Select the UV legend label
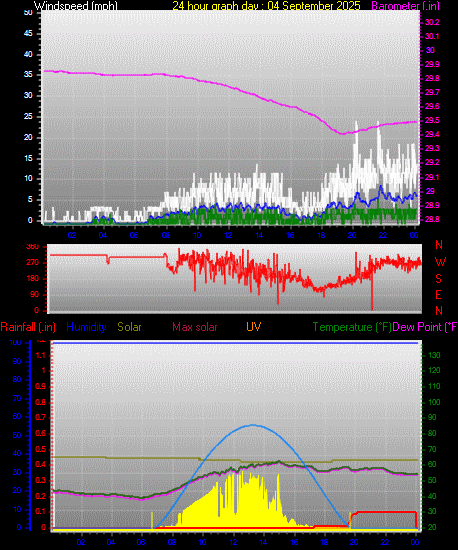The image size is (458, 550). (254, 327)
